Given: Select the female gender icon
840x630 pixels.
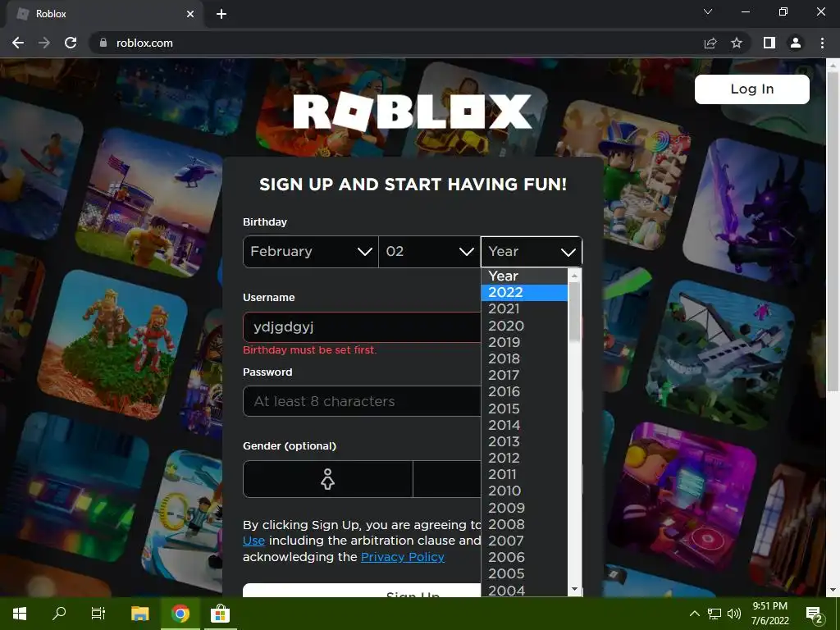Looking at the screenshot, I should tap(328, 479).
